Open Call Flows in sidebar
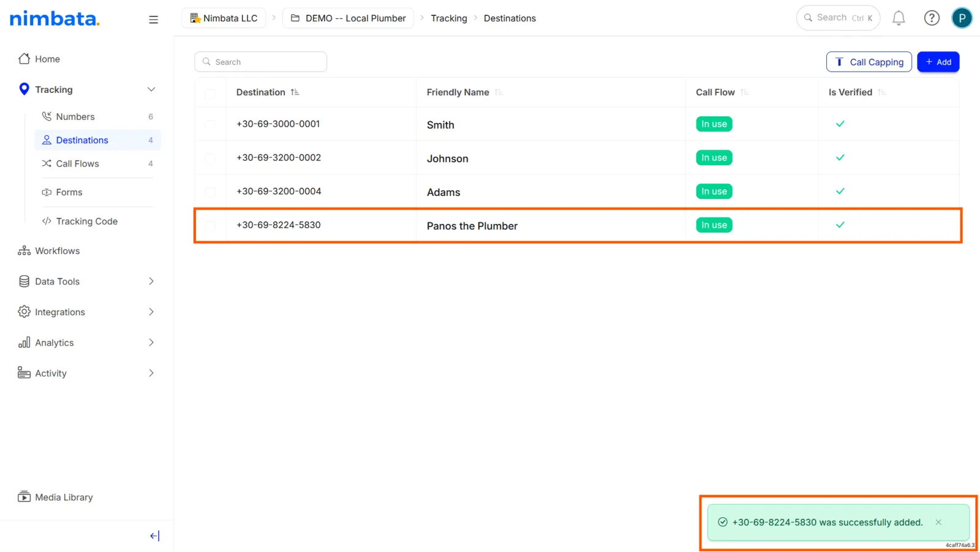This screenshot has height=552, width=980. (98, 164)
